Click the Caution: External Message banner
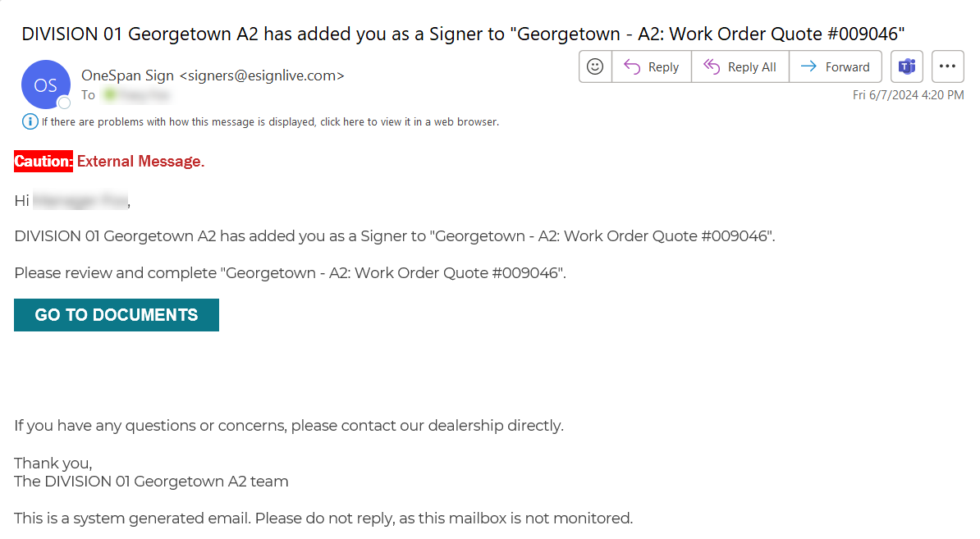 [x=109, y=161]
